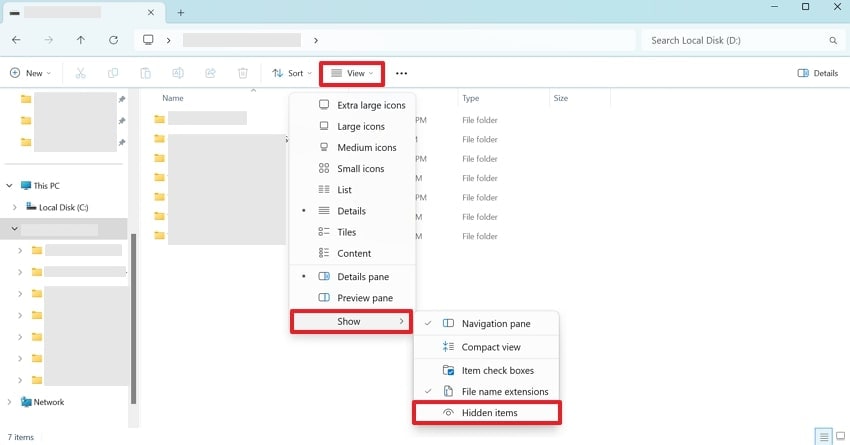Select Content view option
This screenshot has height=445, width=850.
352,253
